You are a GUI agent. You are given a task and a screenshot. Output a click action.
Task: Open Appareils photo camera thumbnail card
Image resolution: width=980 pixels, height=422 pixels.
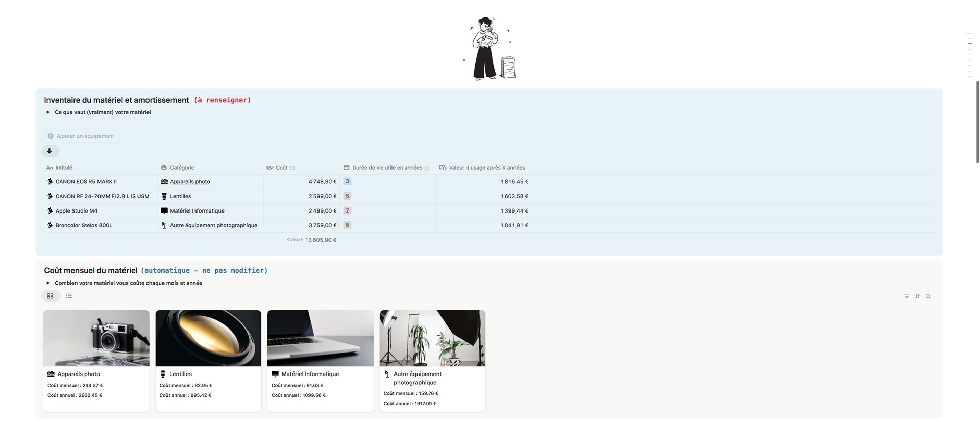(x=96, y=338)
